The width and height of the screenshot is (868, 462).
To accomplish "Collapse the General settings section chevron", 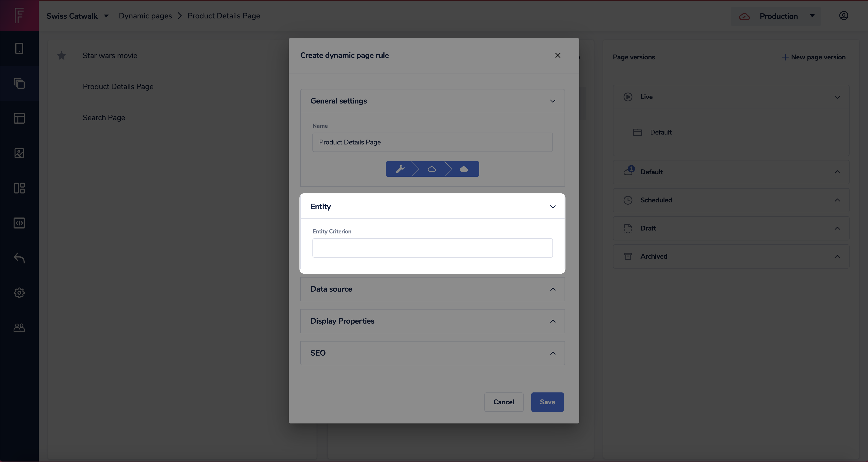I will coord(553,101).
